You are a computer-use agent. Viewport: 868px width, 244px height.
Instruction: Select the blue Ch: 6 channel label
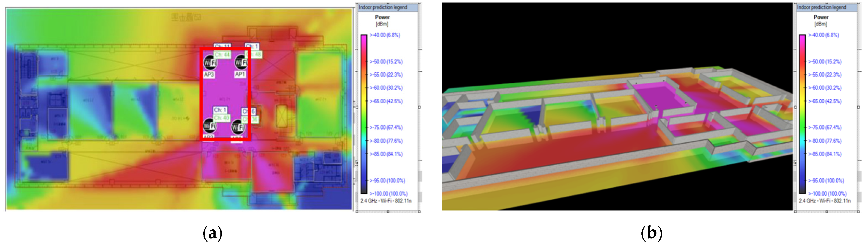(249, 111)
